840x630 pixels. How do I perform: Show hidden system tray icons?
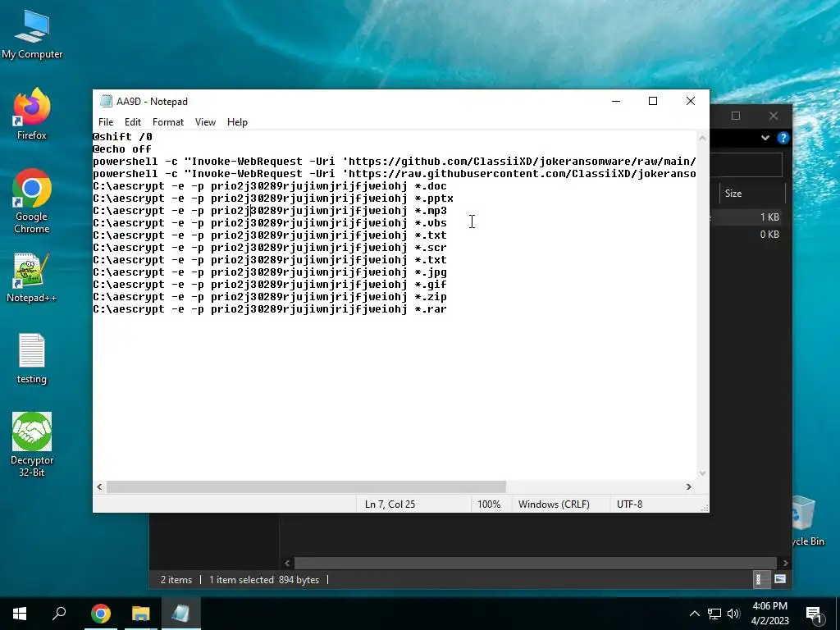click(x=694, y=614)
